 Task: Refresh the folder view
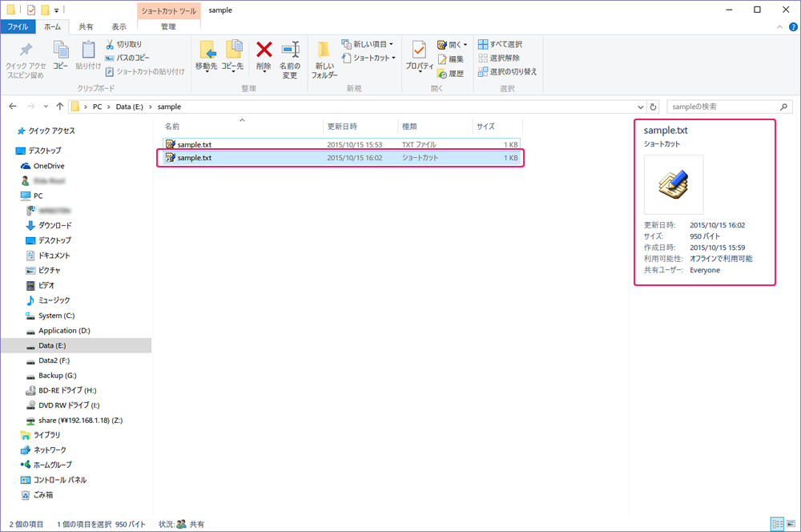[653, 107]
